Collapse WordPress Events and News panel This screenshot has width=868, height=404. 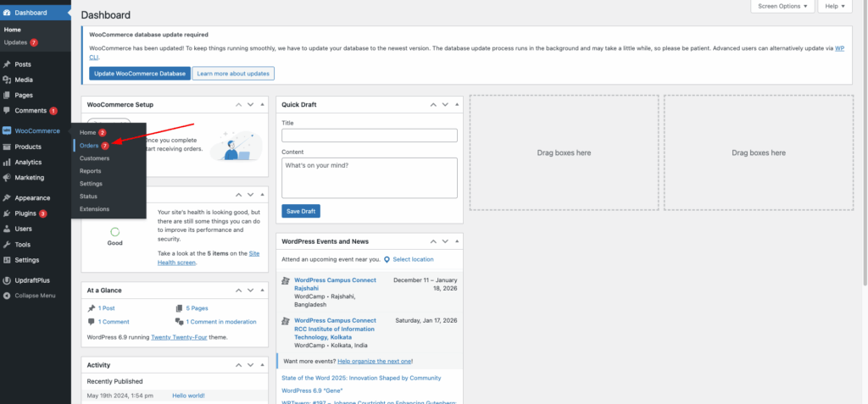(x=457, y=242)
